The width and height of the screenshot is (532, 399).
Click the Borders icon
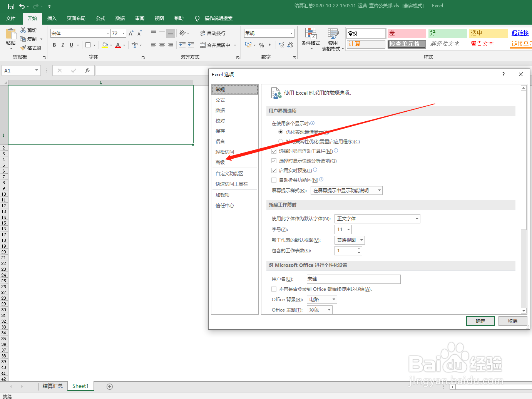88,45
